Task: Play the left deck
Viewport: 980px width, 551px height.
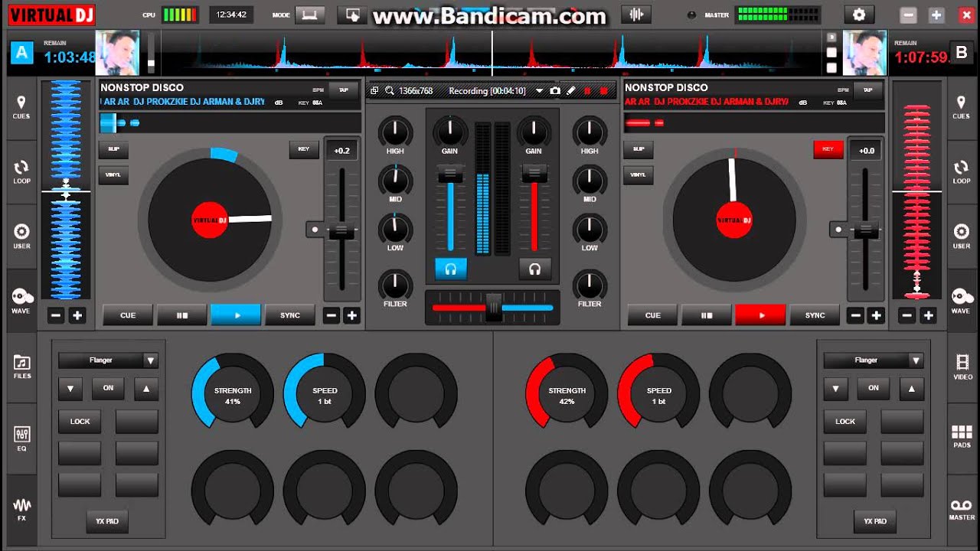Action: (x=236, y=315)
